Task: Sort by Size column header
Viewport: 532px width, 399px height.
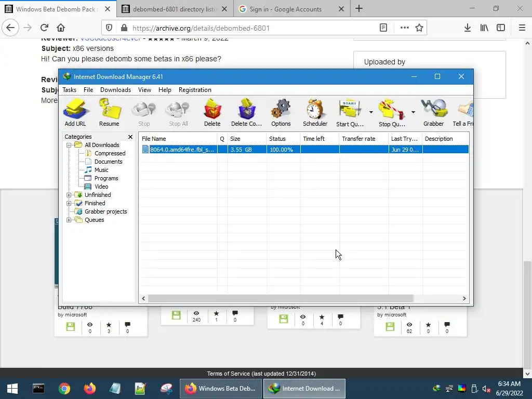Action: click(x=247, y=139)
